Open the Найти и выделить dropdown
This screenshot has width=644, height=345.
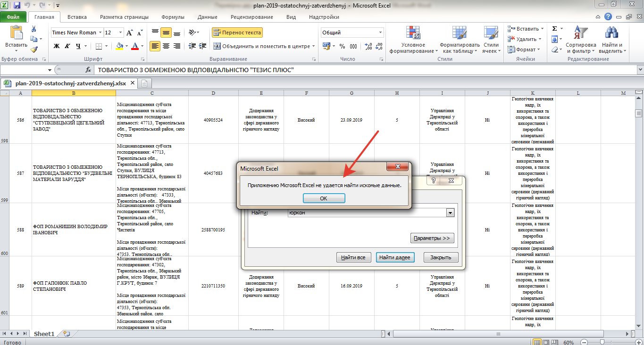click(x=612, y=40)
